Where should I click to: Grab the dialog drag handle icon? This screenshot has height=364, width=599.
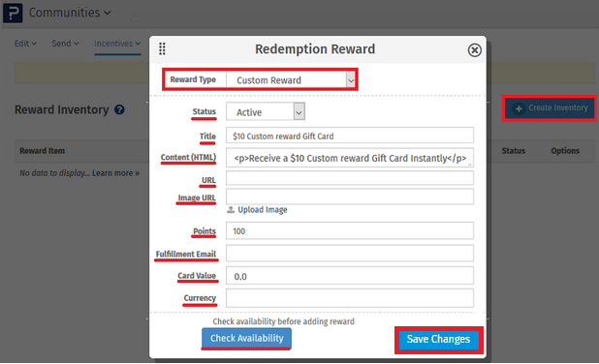[x=163, y=48]
